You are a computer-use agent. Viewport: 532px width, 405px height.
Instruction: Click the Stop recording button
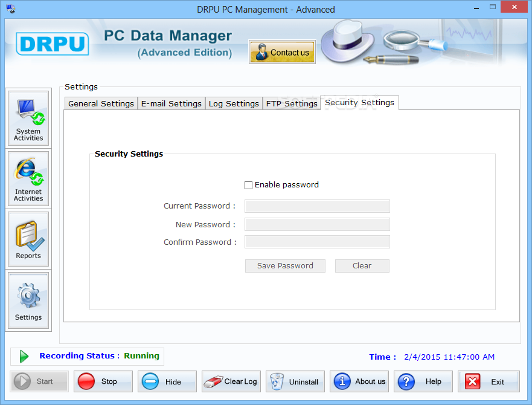tap(103, 381)
